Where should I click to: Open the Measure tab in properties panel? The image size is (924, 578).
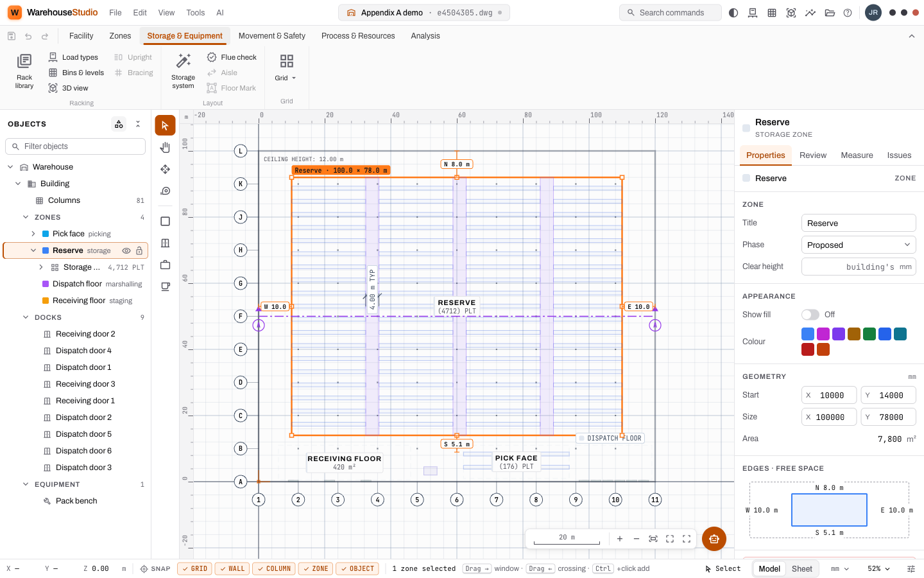pyautogui.click(x=857, y=155)
